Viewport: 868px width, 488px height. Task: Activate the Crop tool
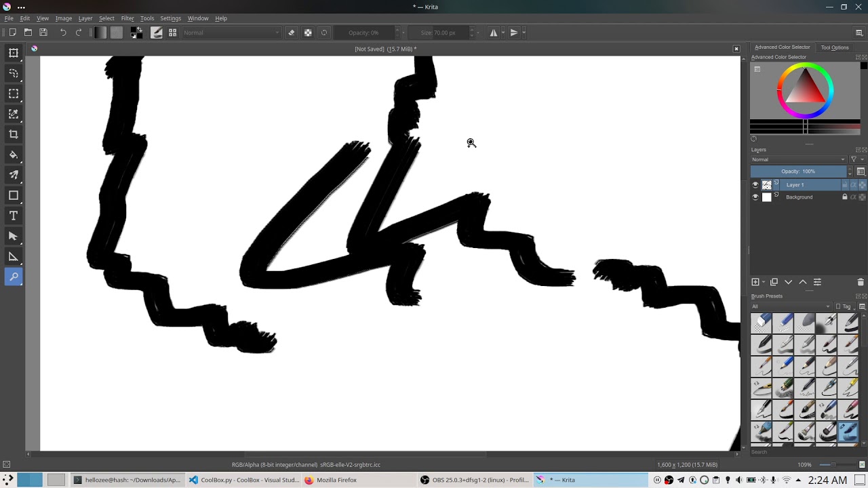pos(14,134)
